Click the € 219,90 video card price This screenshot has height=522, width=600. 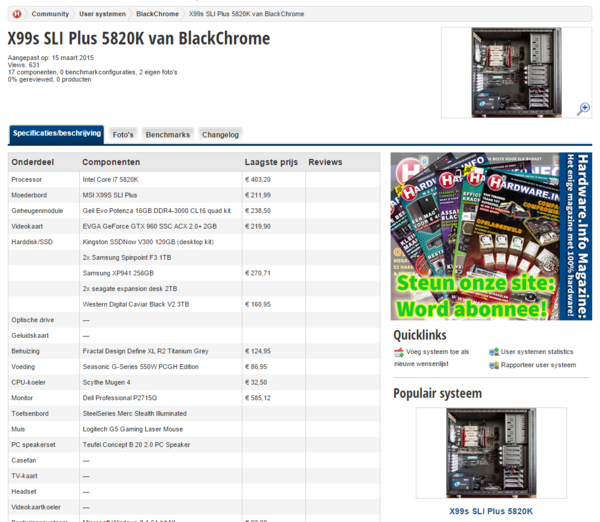coord(258,227)
